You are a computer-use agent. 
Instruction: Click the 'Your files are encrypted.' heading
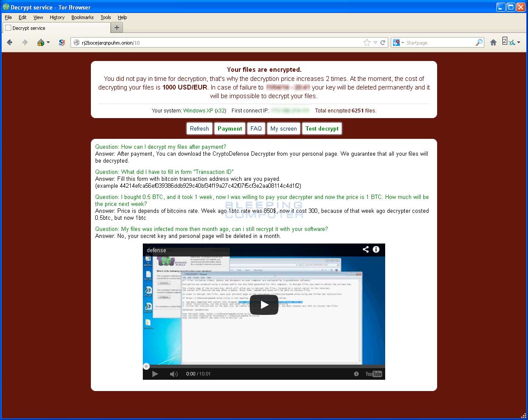tap(264, 70)
